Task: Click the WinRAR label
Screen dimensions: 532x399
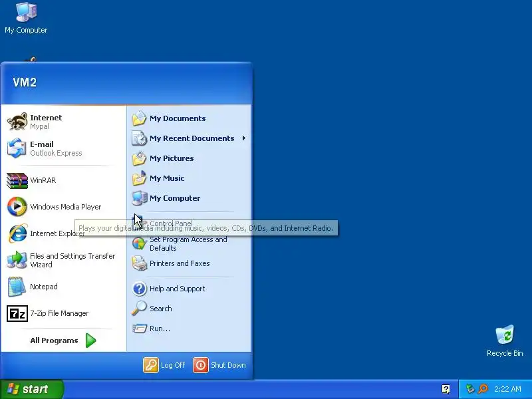Action: [43, 180]
